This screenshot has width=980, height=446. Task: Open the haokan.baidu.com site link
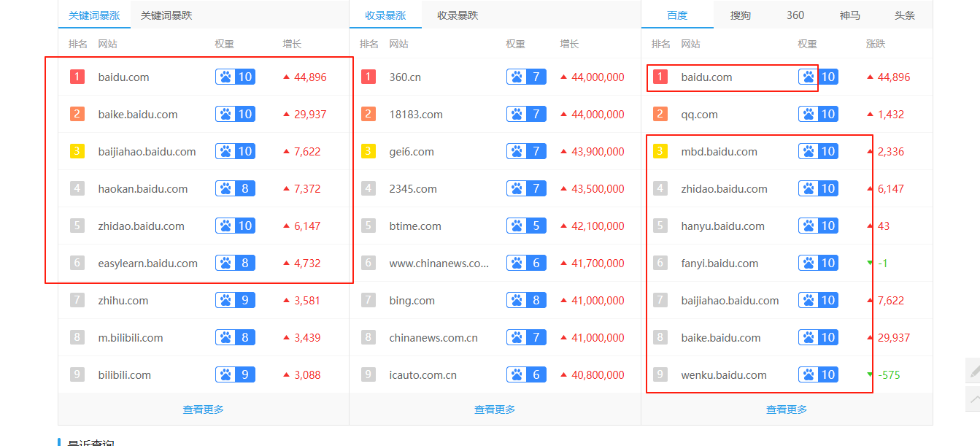[143, 188]
